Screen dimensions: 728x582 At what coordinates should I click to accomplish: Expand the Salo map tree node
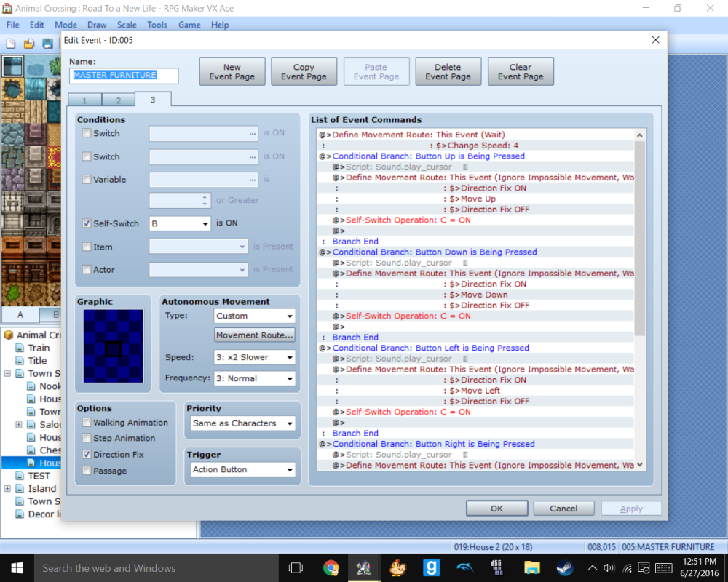19,424
